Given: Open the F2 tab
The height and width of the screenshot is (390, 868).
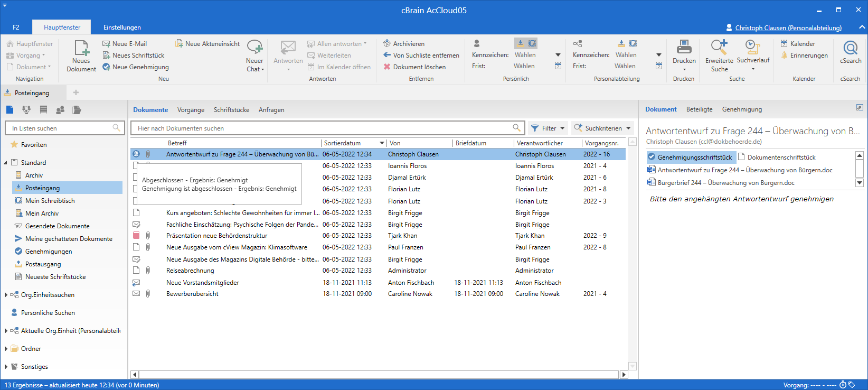Looking at the screenshot, I should click(x=16, y=27).
